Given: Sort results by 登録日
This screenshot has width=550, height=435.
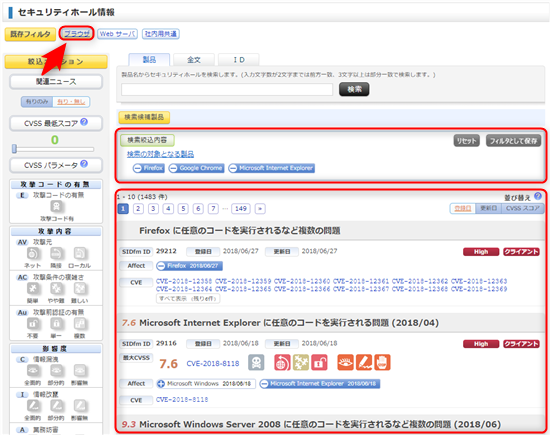Looking at the screenshot, I should click(463, 208).
